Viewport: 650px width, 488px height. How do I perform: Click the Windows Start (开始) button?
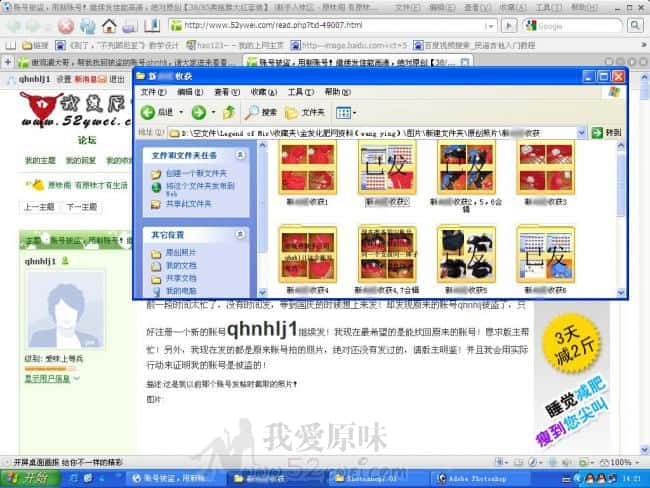click(29, 478)
